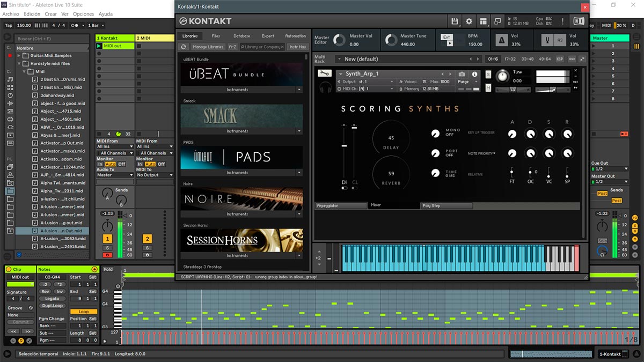Toggle Kontakt minimized view icon
The width and height of the screenshot is (644, 362).
(497, 21)
